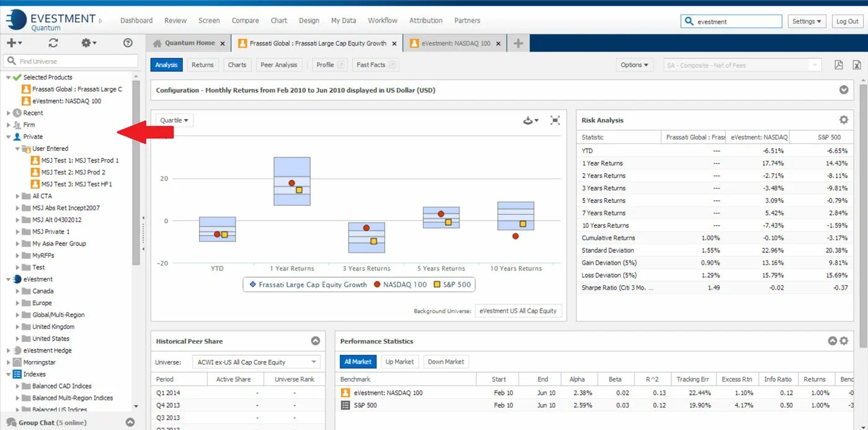Select Up Market filter

pos(400,362)
